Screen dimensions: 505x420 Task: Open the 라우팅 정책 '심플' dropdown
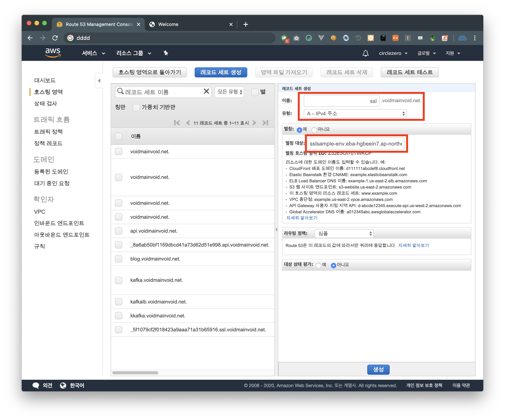(344, 233)
